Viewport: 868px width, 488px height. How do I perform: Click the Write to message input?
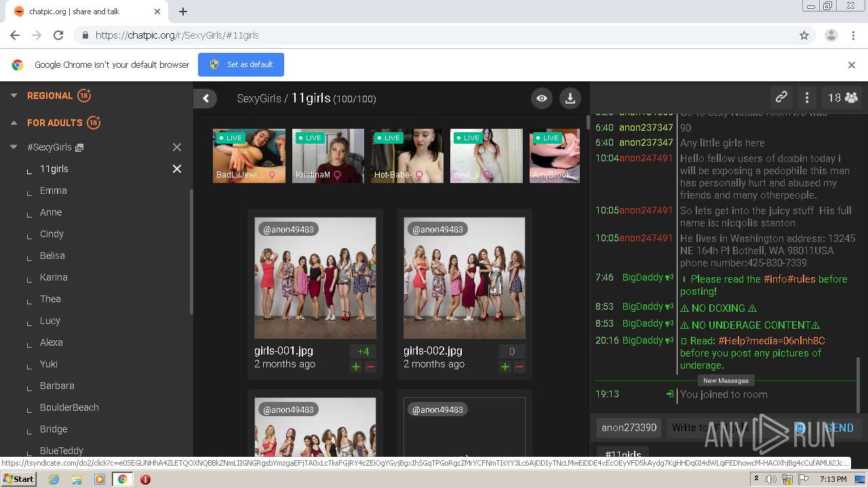click(x=729, y=428)
